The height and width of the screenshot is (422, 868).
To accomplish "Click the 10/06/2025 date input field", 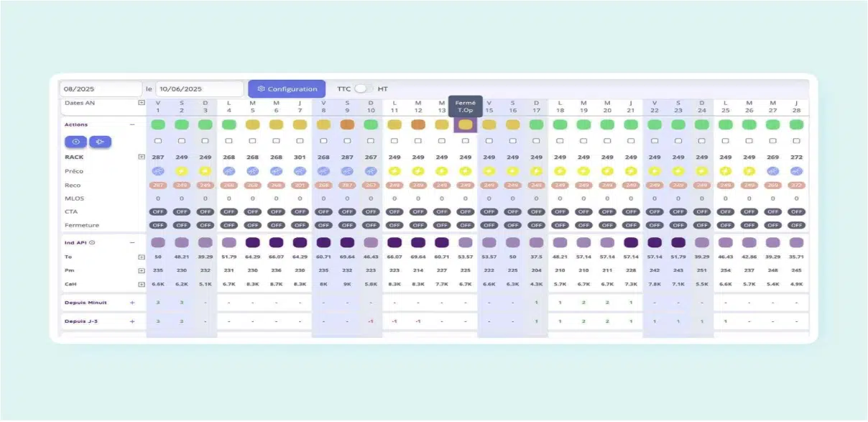I will [199, 89].
